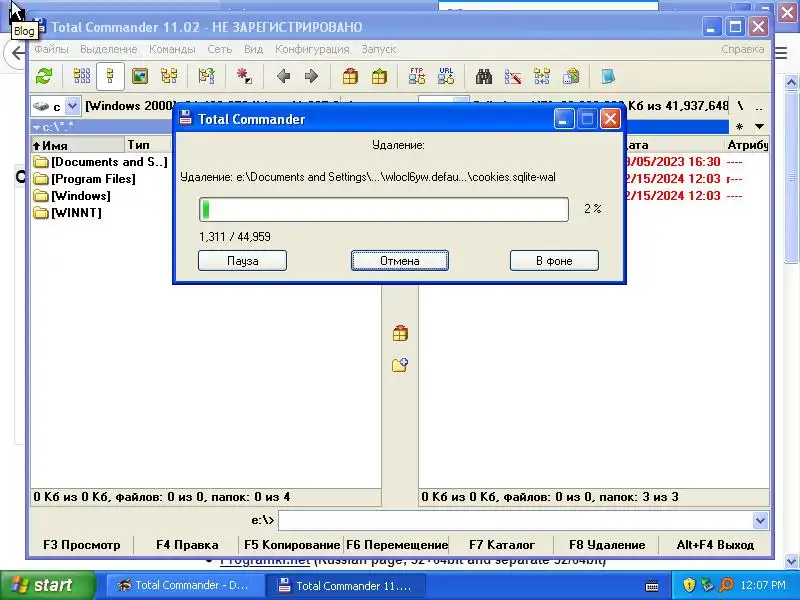
Task: Open the Конфигурация menu
Action: [x=312, y=49]
